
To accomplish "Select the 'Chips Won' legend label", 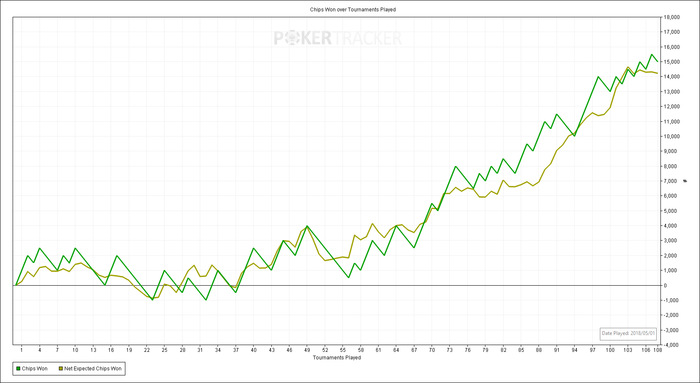I will click(x=35, y=369).
